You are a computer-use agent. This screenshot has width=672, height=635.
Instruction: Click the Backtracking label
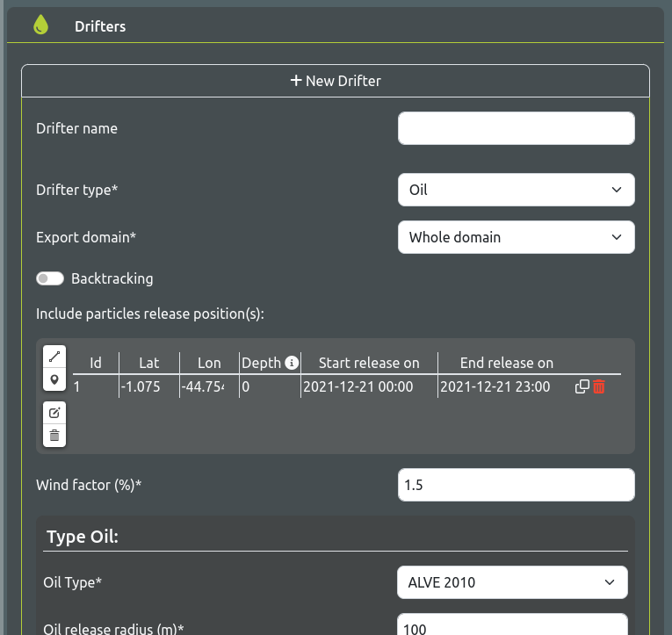tap(112, 278)
